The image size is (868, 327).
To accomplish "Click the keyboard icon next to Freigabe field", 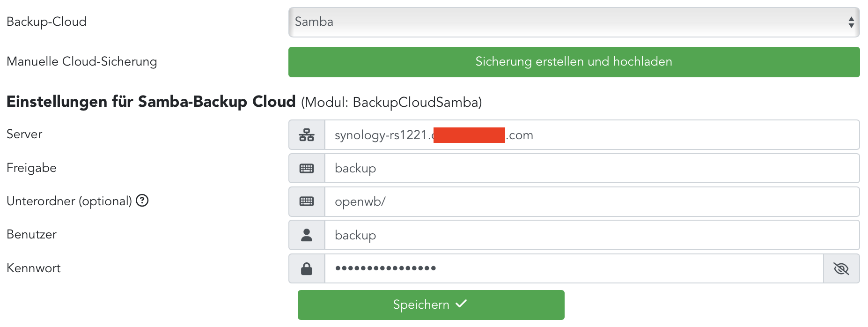I will click(307, 168).
